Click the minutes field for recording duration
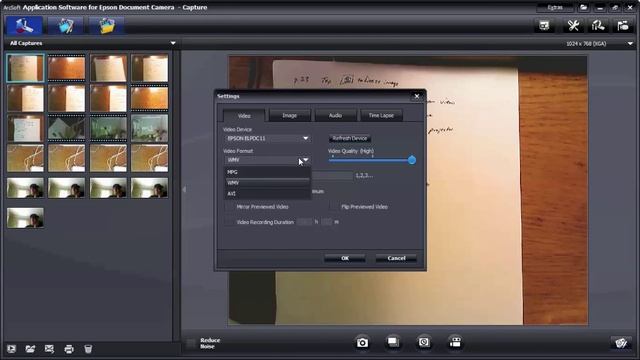The width and height of the screenshot is (640, 360). pos(327,222)
